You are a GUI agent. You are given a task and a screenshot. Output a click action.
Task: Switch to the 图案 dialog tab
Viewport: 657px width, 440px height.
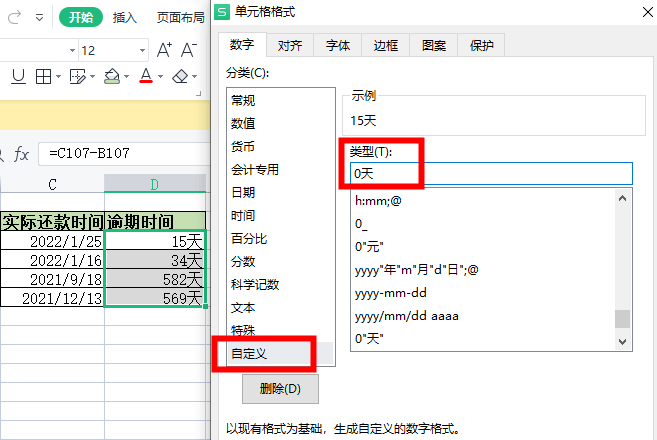point(434,45)
